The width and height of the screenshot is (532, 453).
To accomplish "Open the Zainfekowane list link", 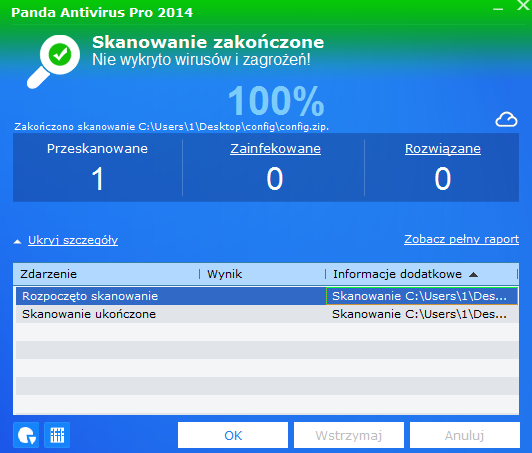I will 275,148.
